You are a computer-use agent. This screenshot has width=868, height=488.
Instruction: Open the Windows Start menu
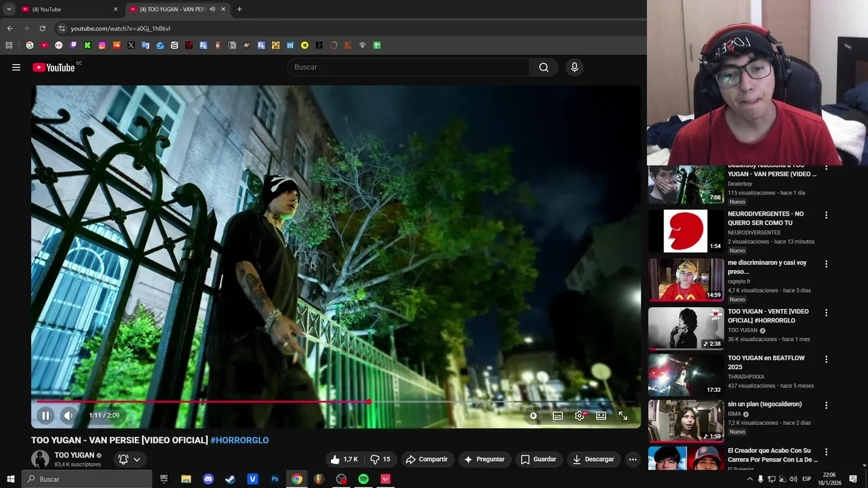coord(10,479)
